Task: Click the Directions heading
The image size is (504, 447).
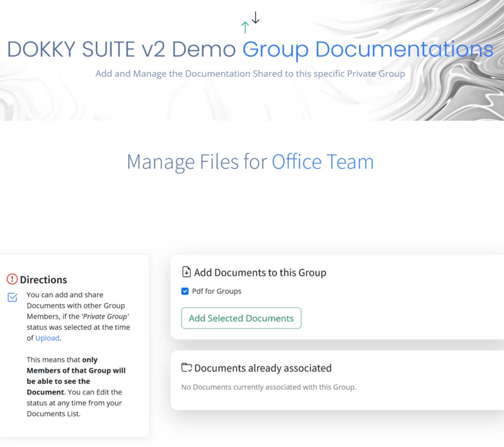Action: point(43,280)
